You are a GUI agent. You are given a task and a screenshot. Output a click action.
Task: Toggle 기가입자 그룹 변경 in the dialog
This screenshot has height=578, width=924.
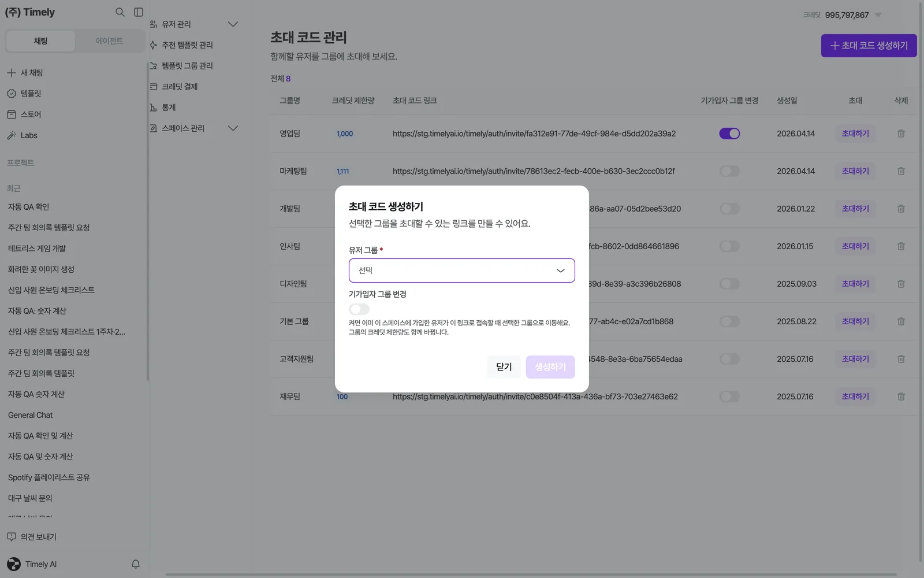point(359,309)
